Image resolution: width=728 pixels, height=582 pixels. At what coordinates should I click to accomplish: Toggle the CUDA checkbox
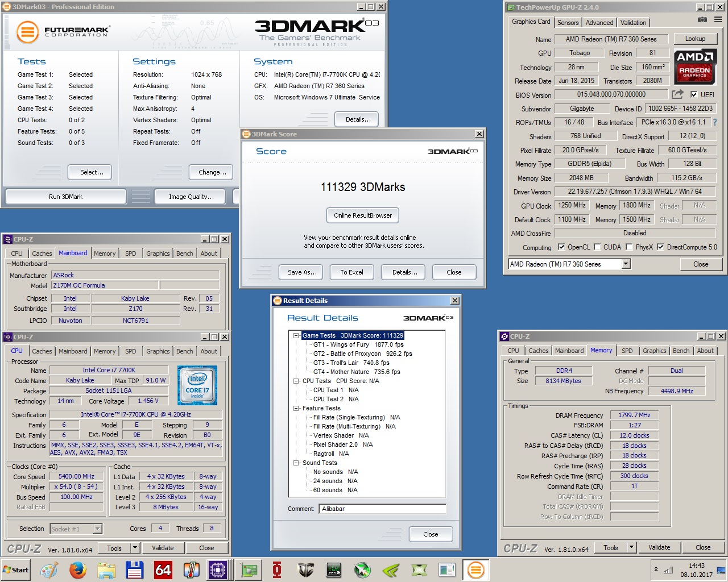point(597,247)
